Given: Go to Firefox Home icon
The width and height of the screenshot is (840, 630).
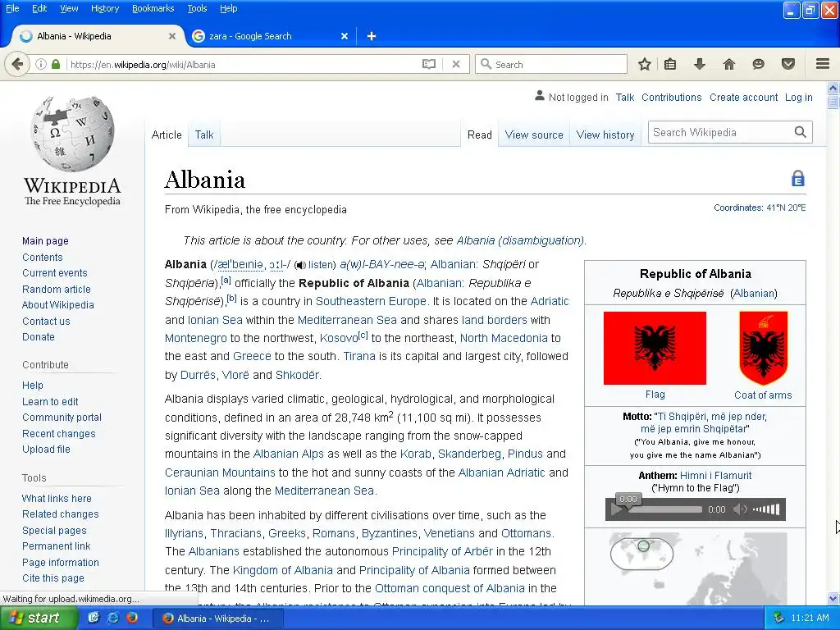Looking at the screenshot, I should pos(728,64).
